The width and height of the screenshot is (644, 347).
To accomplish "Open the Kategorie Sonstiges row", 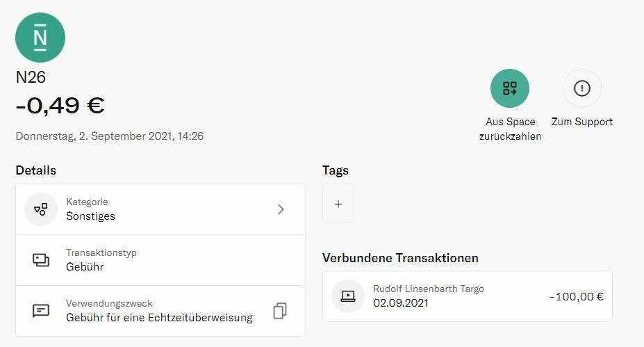I will click(160, 209).
